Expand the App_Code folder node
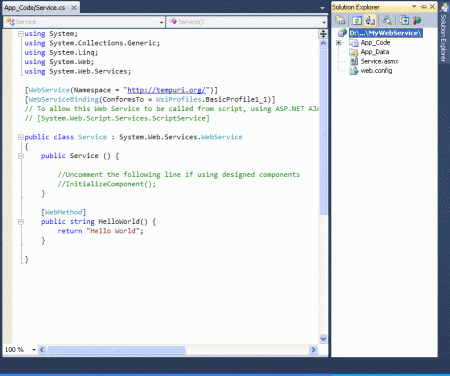Screen dimensions: 450x376 [x=339, y=43]
